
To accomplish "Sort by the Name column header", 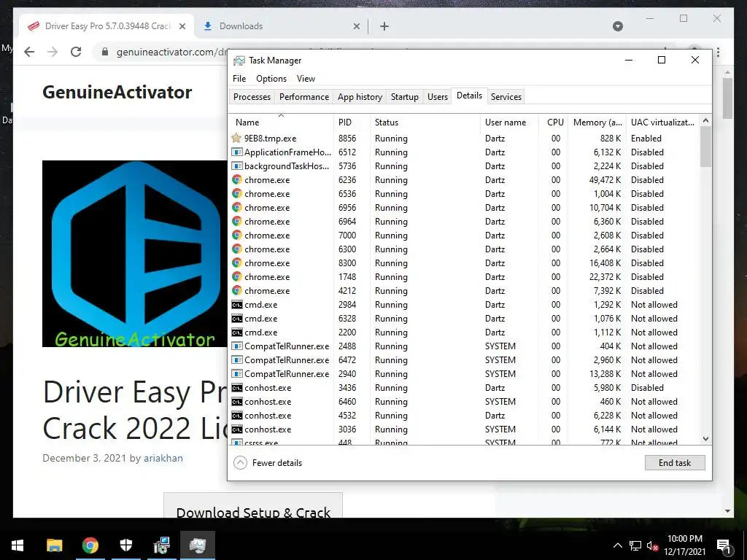I will (281, 122).
